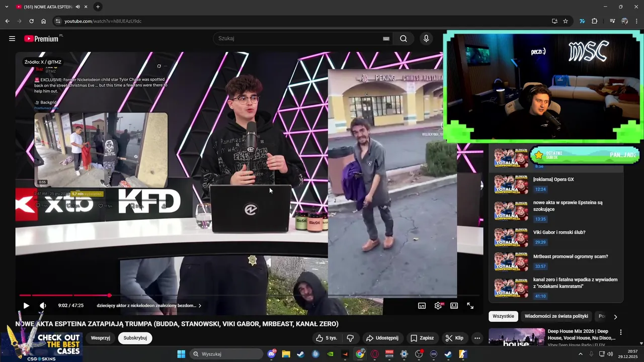
Task: Open the Windows Start menu
Action: (181, 354)
